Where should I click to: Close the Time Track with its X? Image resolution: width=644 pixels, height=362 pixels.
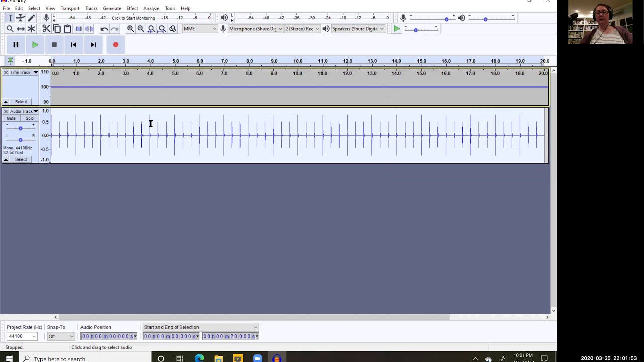tap(6, 72)
